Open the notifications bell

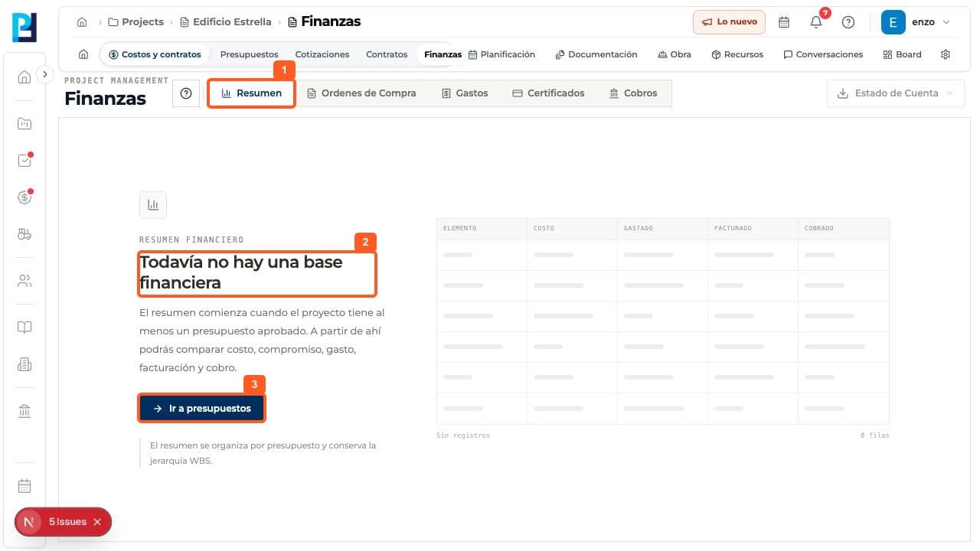(816, 22)
